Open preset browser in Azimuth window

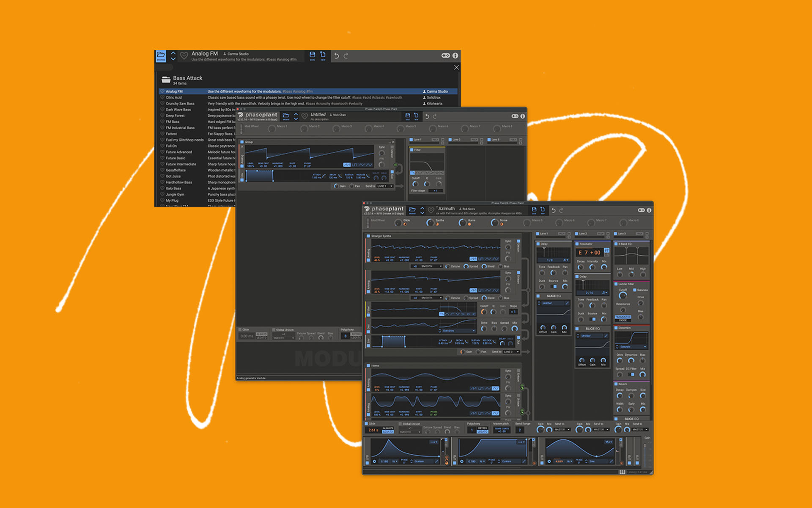pyautogui.click(x=412, y=210)
